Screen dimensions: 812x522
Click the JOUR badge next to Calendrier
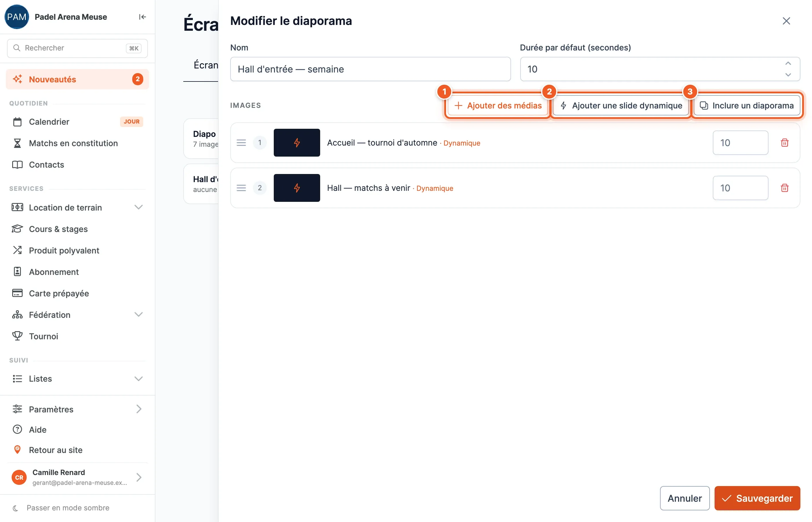[x=131, y=122]
